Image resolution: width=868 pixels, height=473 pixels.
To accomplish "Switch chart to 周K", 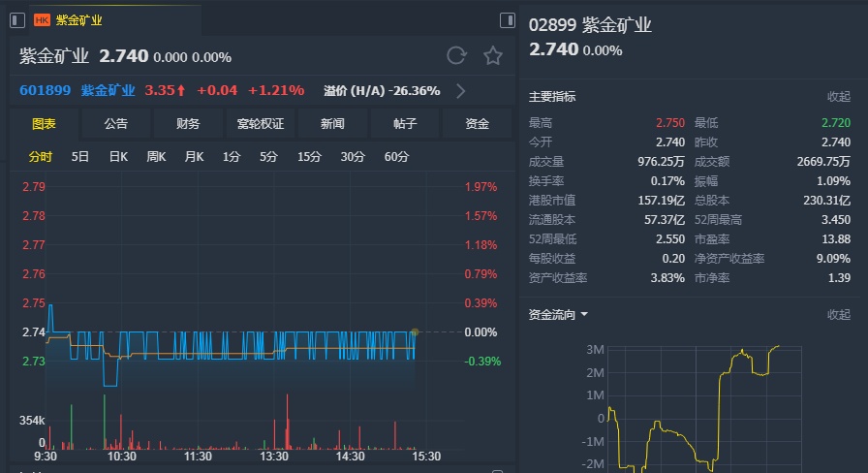I will pyautogui.click(x=156, y=157).
